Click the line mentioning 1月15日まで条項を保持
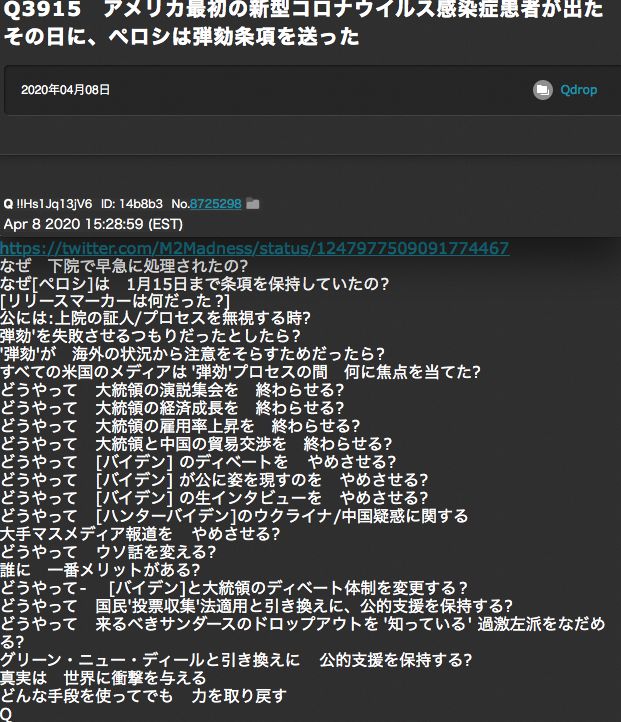Viewport: 621px width, 722px height. [x=195, y=284]
